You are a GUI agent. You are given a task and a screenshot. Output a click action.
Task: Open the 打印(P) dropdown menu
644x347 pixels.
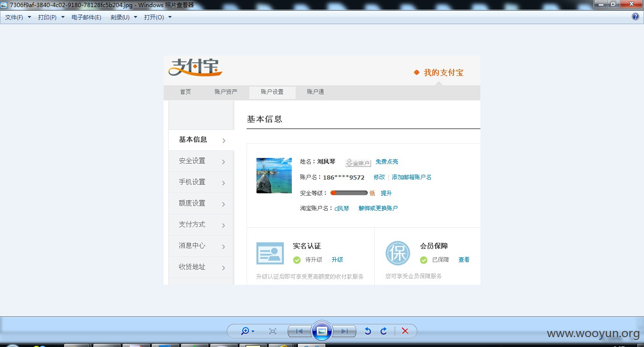click(x=51, y=17)
